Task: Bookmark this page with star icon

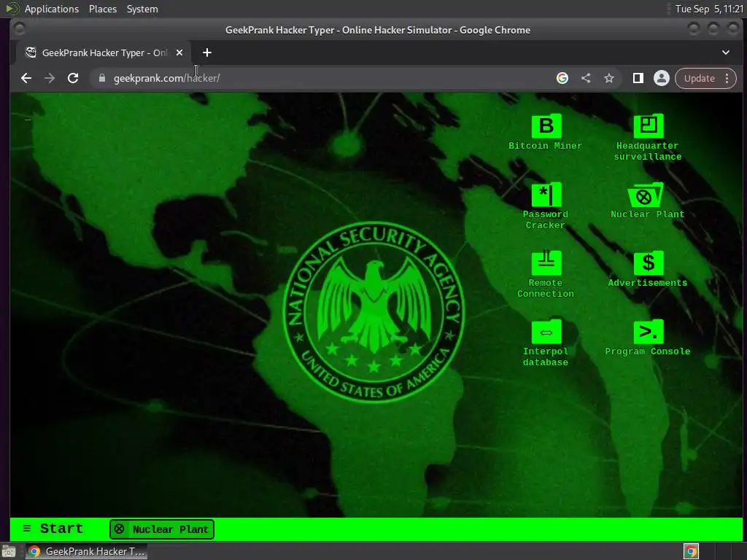Action: [609, 78]
